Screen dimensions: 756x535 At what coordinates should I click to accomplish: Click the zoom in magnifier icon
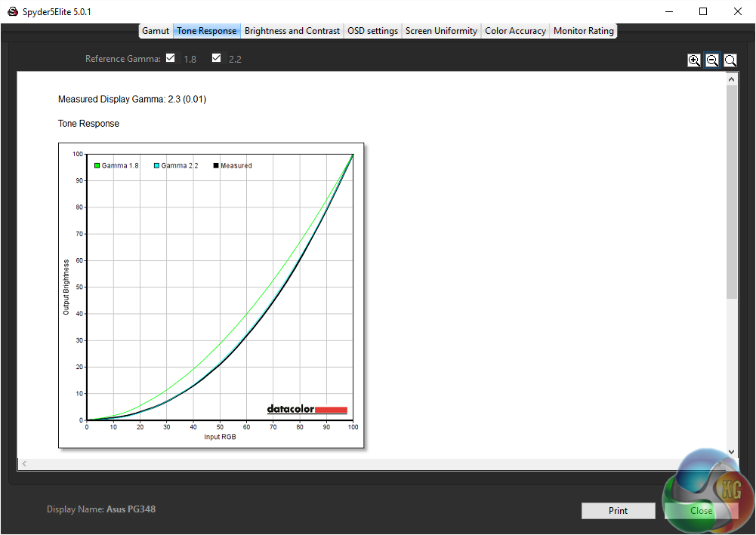pos(694,60)
